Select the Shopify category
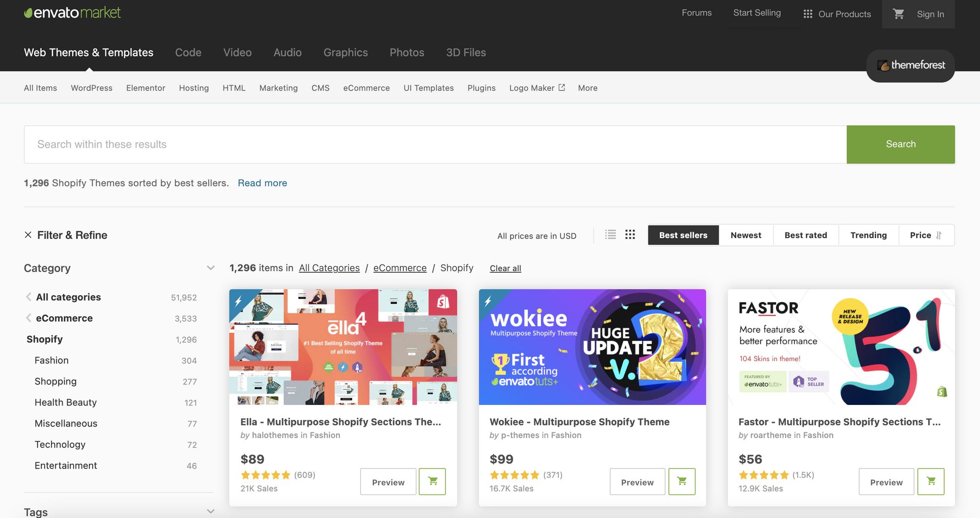Screen dimensions: 980x518 tap(45, 339)
